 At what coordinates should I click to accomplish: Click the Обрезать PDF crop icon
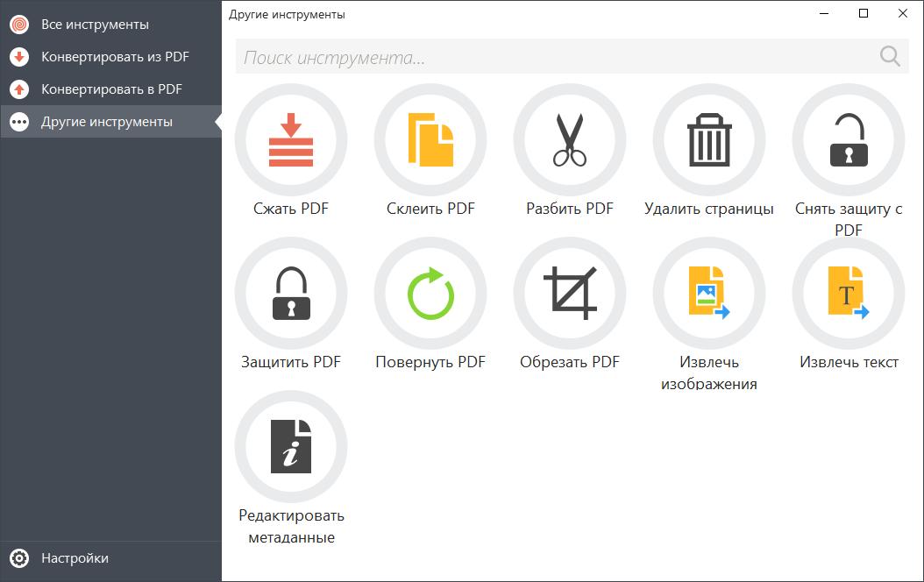[x=570, y=294]
